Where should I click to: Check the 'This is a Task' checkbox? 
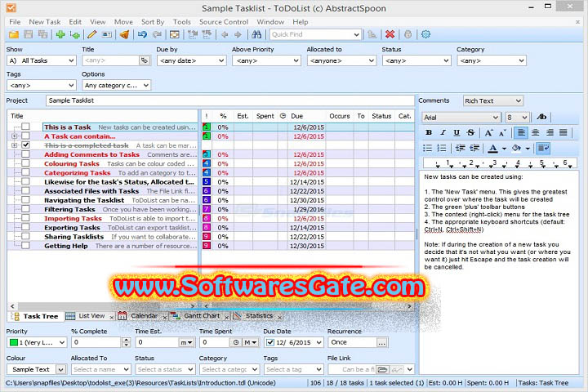(25, 126)
